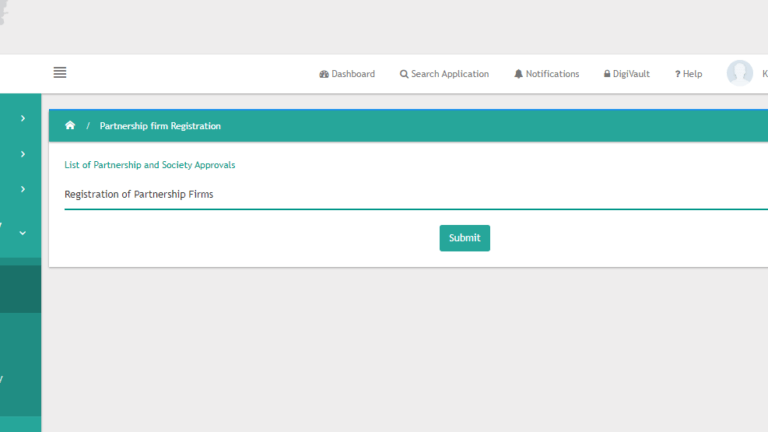Open the user profile avatar
Viewport: 768px width, 432px height.
coord(739,73)
